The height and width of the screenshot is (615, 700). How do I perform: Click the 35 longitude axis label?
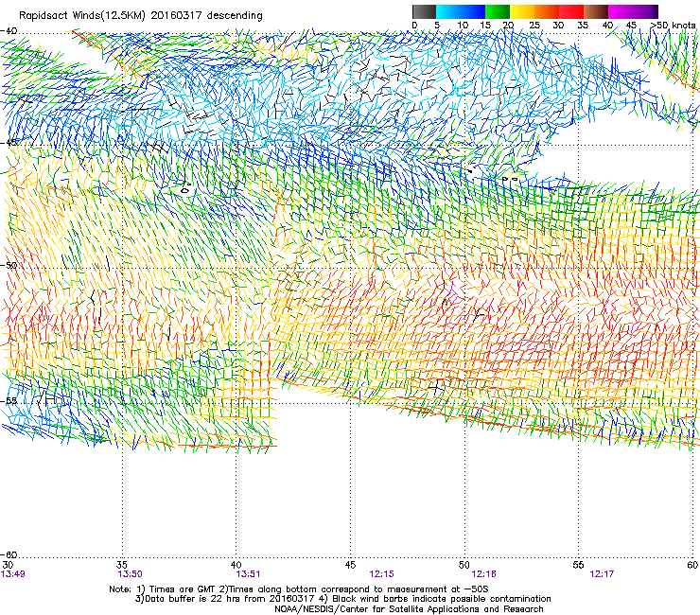pos(122,566)
